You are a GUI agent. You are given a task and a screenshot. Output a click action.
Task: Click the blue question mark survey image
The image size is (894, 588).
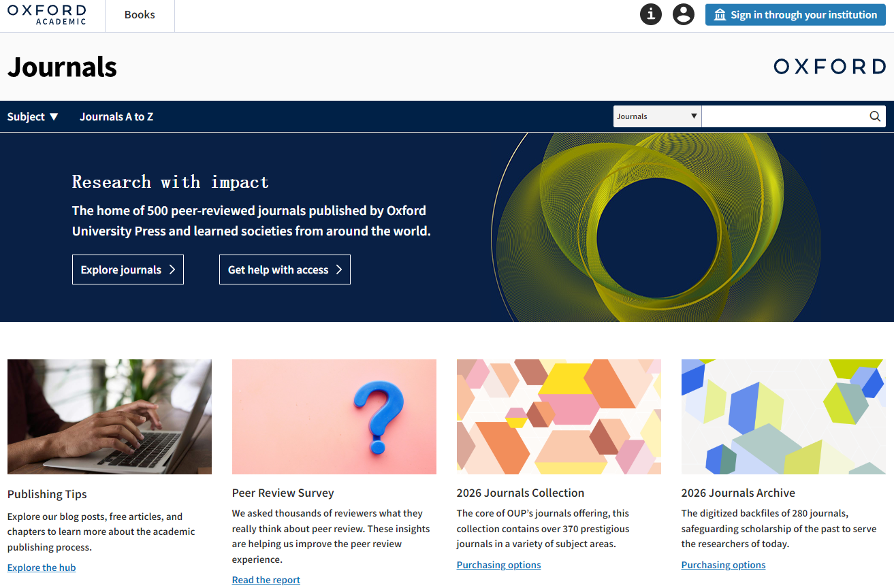[334, 416]
